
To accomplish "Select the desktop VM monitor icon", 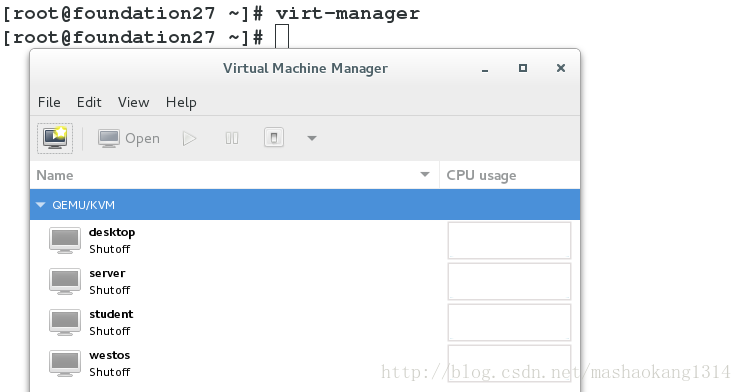I will click(x=65, y=241).
